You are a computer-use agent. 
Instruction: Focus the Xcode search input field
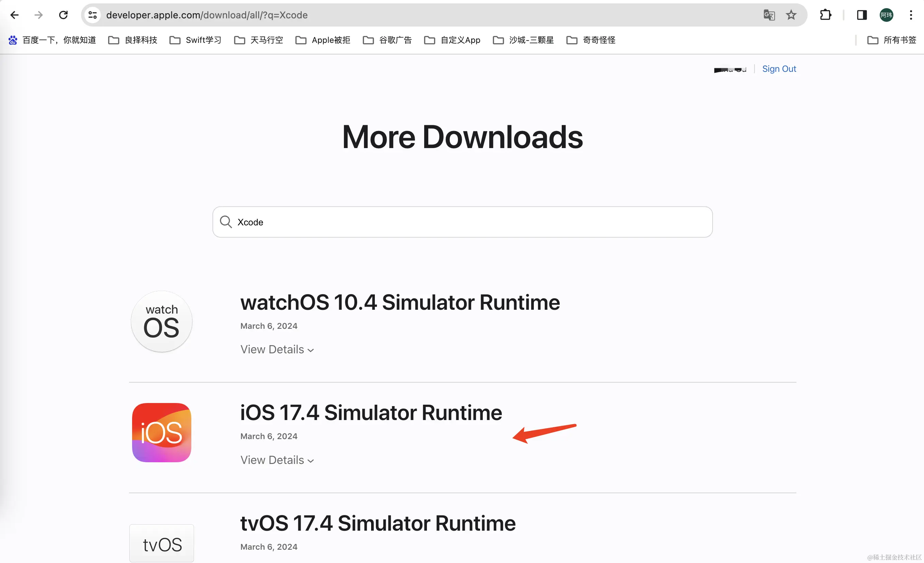462,222
